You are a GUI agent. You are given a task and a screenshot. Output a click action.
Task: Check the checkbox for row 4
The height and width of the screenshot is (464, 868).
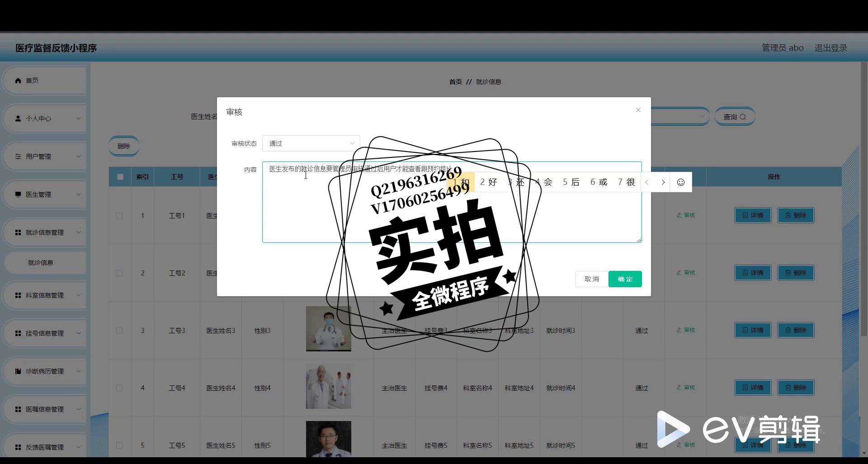click(119, 388)
